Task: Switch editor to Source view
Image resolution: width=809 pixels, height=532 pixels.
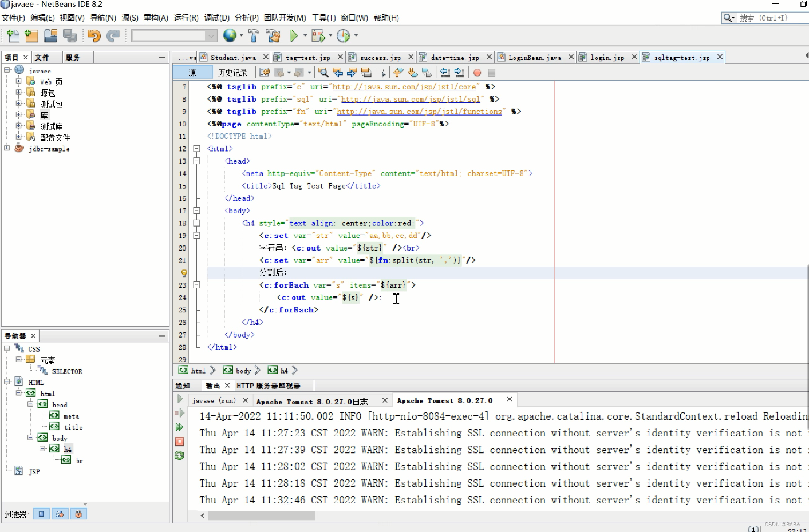Action: pyautogui.click(x=192, y=73)
